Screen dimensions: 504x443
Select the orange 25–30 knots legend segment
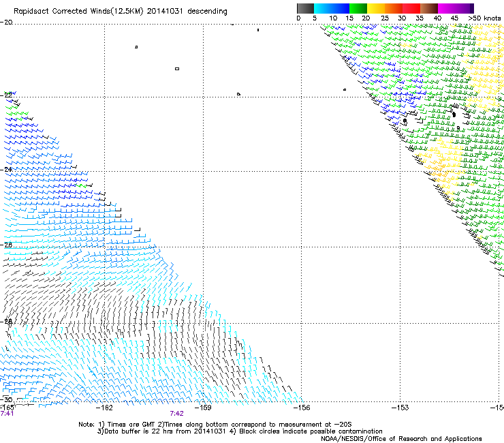394,8
